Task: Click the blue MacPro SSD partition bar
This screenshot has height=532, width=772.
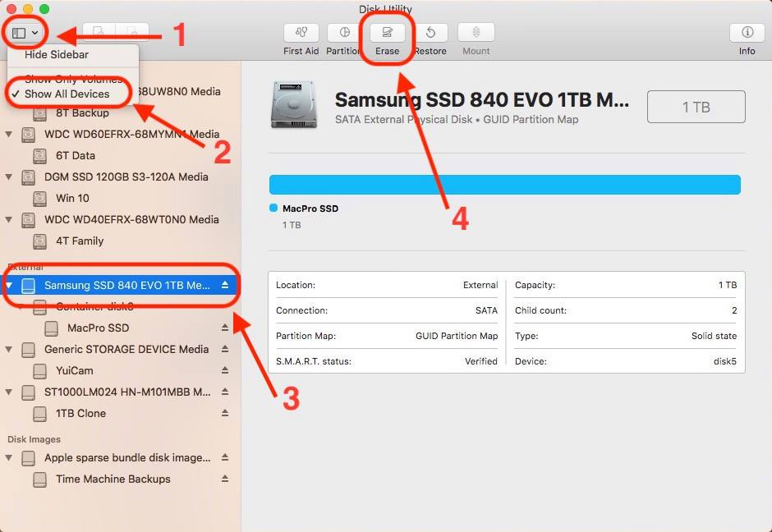Action: pos(504,185)
